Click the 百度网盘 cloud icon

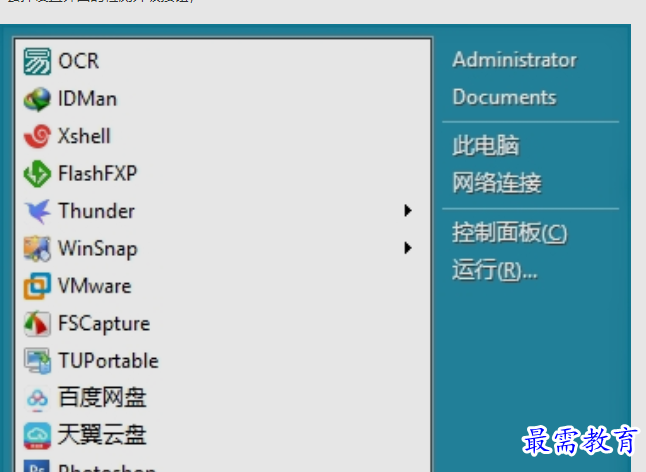pyautogui.click(x=37, y=398)
